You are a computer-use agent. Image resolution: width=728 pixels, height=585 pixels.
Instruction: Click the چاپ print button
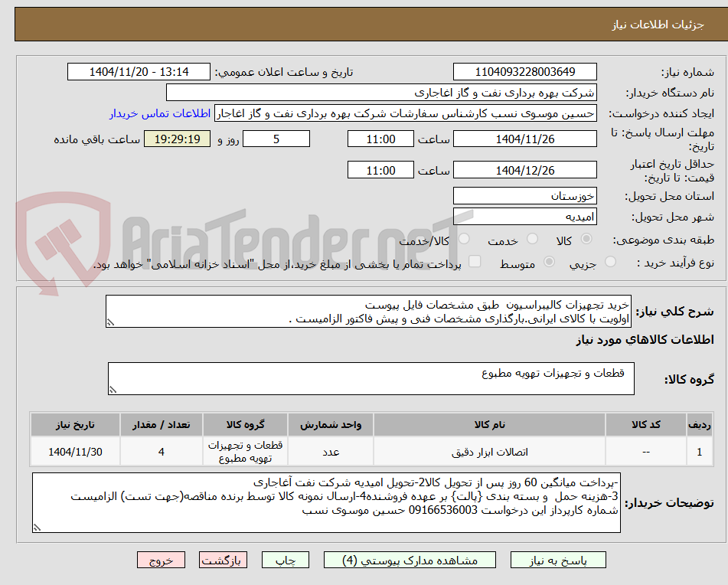[285, 560]
